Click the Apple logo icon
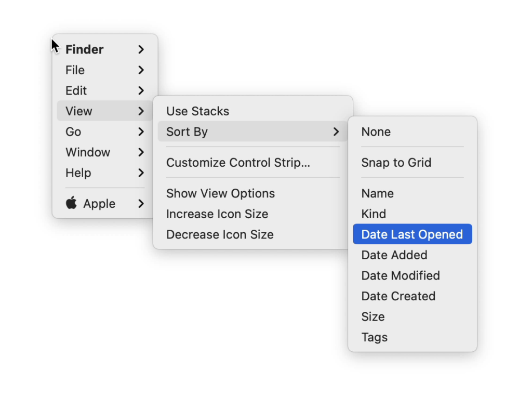 tap(71, 203)
